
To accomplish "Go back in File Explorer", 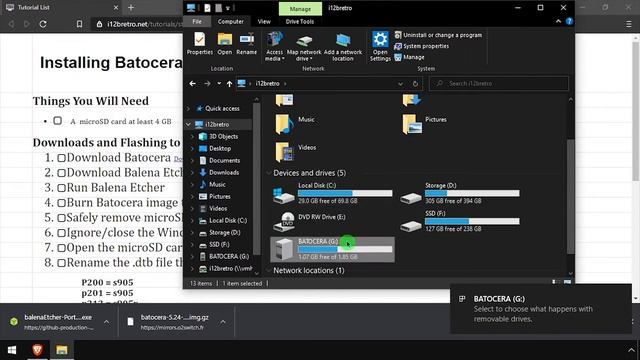I will [x=193, y=84].
